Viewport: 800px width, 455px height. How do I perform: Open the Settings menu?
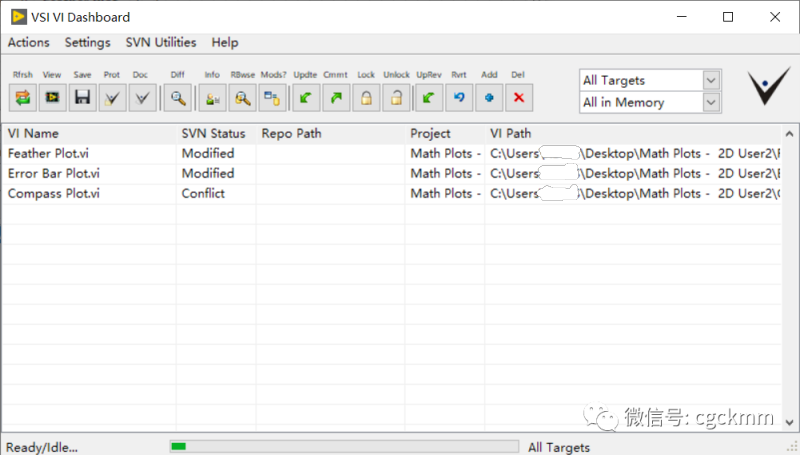coord(87,42)
